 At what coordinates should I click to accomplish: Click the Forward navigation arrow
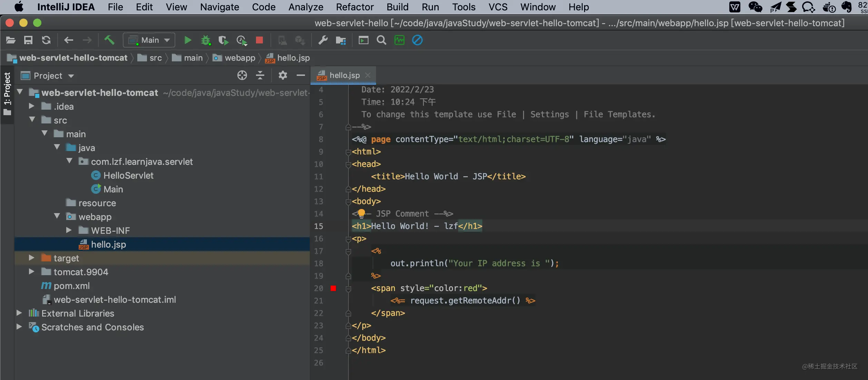click(87, 40)
